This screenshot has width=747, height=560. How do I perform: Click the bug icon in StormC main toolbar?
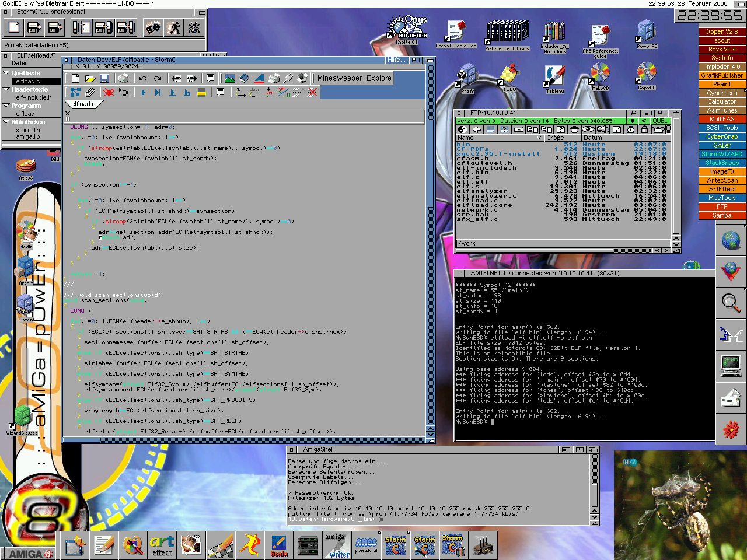coord(194,27)
